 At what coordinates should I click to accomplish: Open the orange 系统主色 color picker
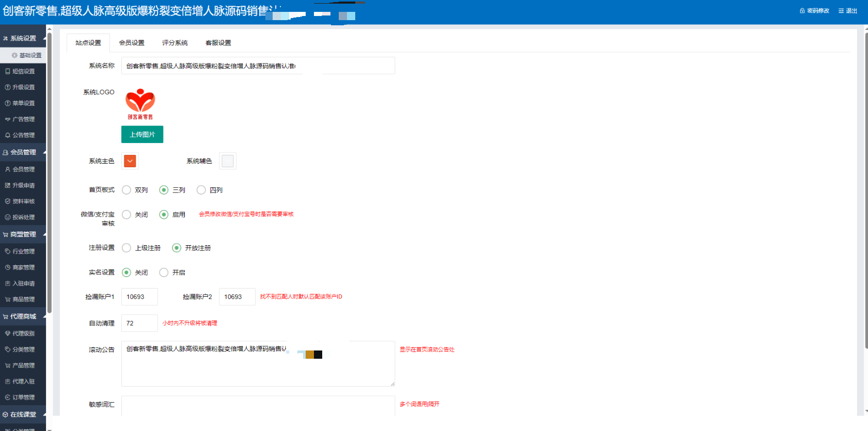(130, 161)
